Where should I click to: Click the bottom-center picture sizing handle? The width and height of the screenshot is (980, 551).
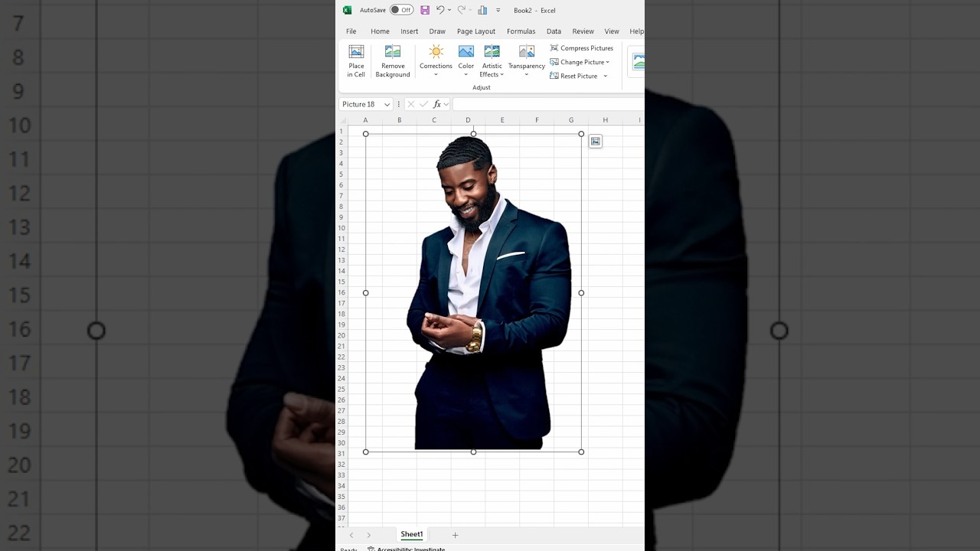pyautogui.click(x=473, y=452)
